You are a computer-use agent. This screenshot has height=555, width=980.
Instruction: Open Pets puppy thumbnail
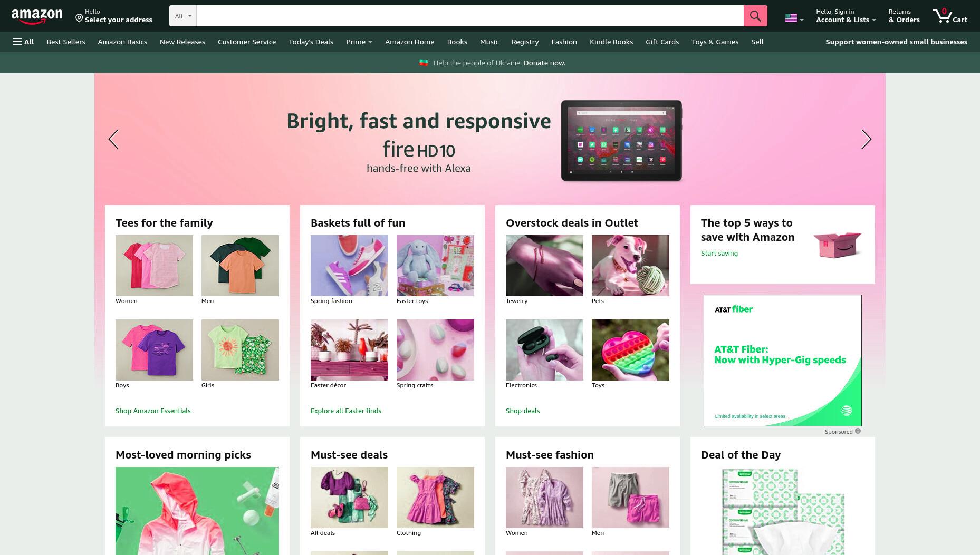click(x=630, y=266)
